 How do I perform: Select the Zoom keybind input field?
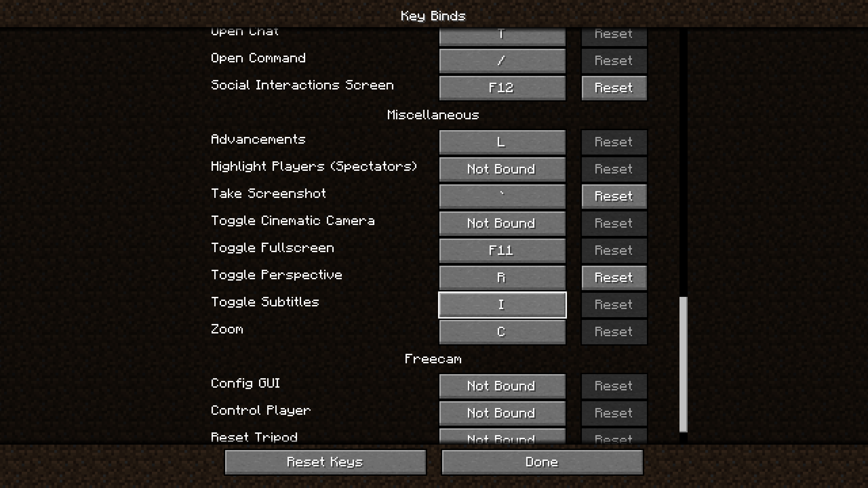(501, 331)
